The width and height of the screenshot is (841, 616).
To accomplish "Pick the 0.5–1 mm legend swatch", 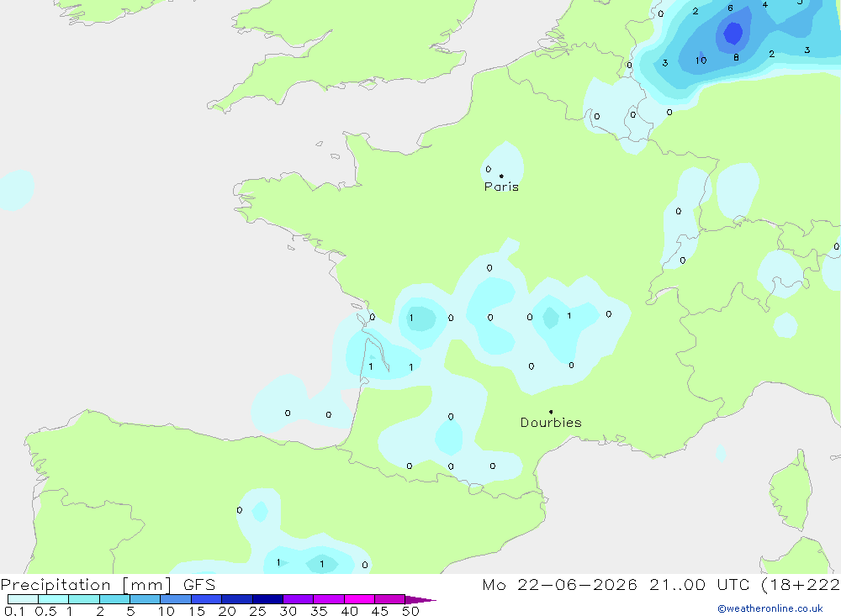I will [54, 599].
